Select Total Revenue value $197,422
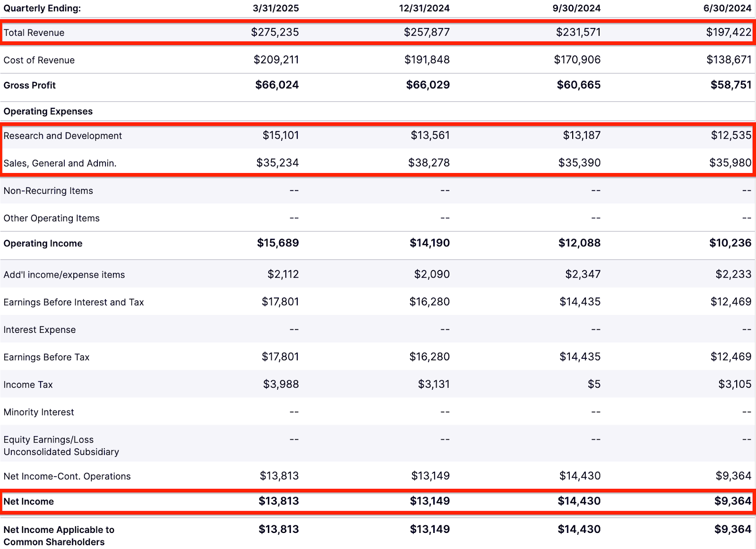The height and width of the screenshot is (549, 756). [x=729, y=32]
